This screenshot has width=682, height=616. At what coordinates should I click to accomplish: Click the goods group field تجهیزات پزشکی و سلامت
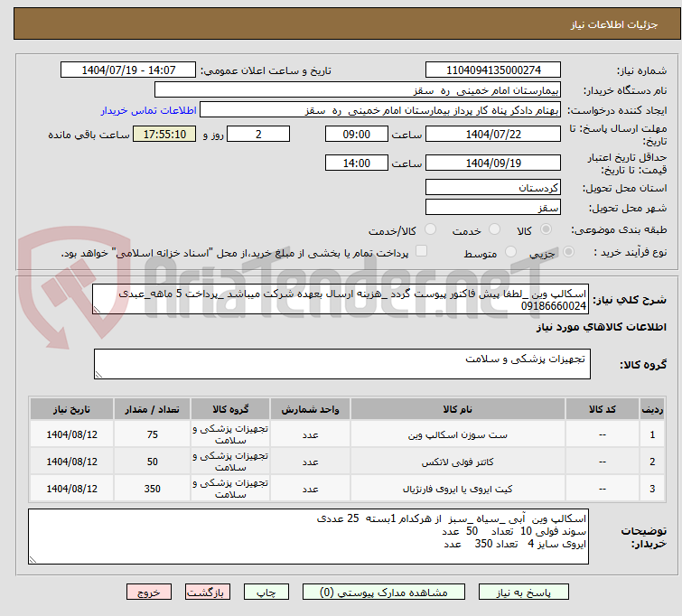tap(342, 364)
